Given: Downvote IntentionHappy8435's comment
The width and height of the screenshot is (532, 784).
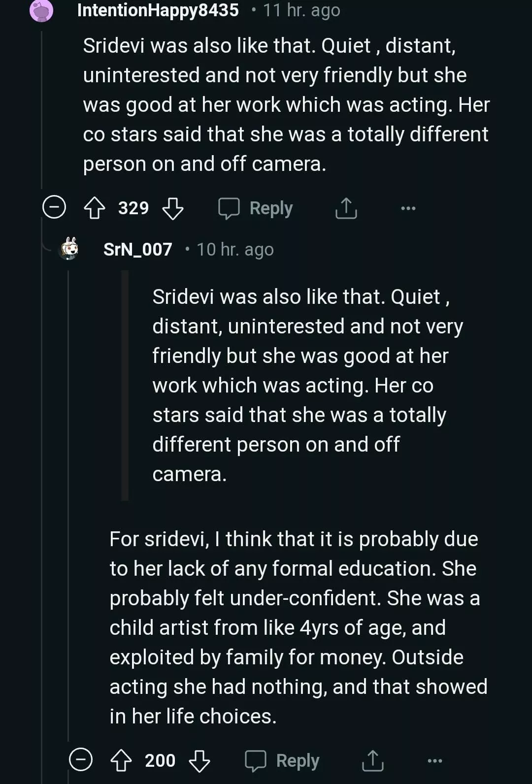Looking at the screenshot, I should (173, 208).
